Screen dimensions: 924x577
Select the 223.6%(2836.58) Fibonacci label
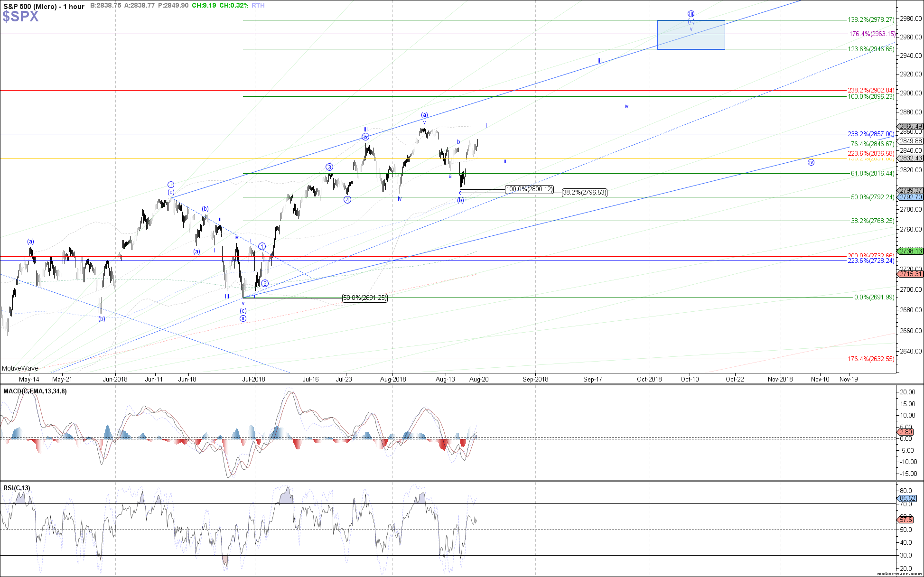[871, 154]
